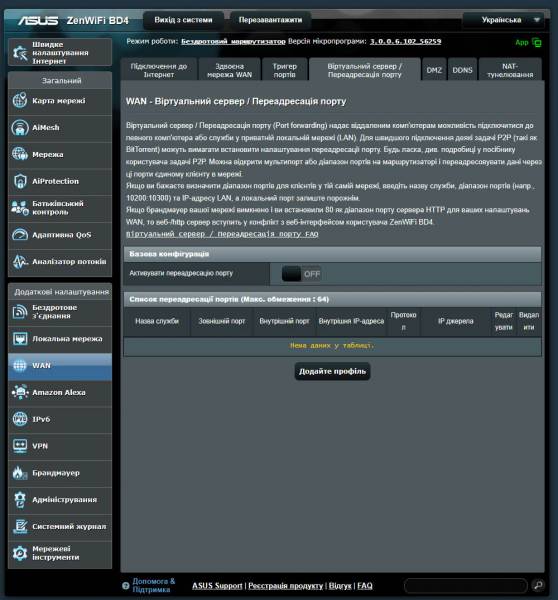Click the Network Map globe icon

(20, 101)
